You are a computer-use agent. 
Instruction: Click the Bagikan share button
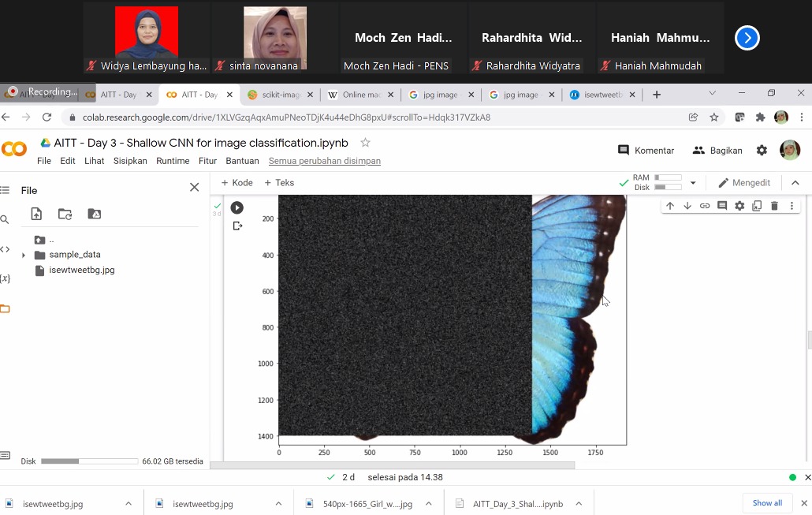coord(717,151)
